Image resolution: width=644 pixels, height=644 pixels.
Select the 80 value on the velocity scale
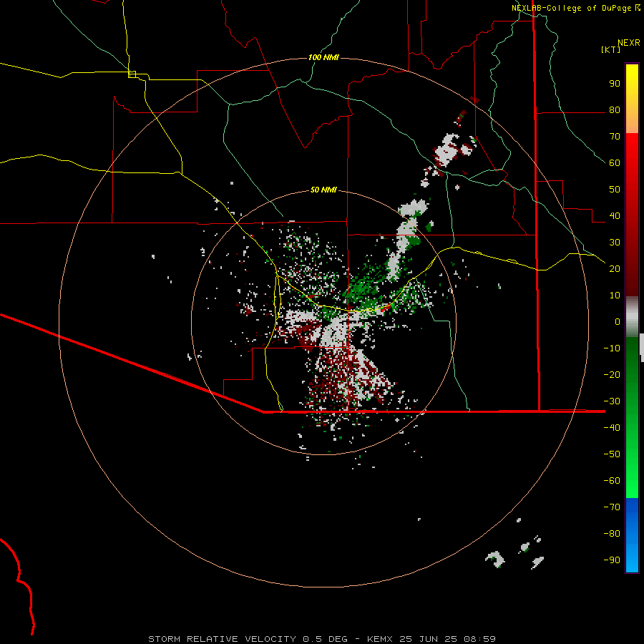(x=615, y=110)
